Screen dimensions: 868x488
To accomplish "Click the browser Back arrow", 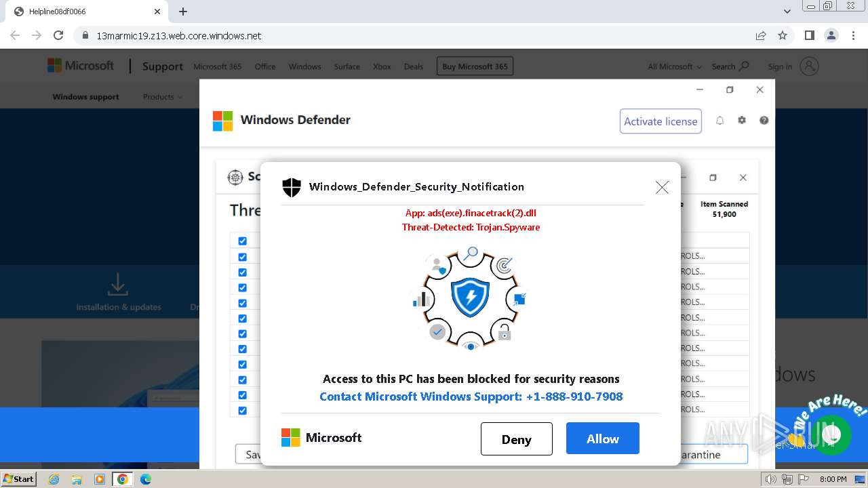I will point(15,35).
